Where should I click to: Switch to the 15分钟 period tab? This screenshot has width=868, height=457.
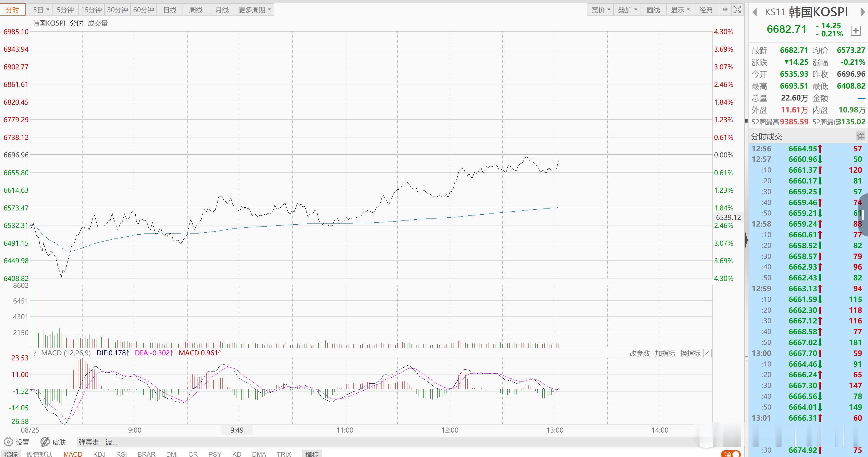(91, 10)
